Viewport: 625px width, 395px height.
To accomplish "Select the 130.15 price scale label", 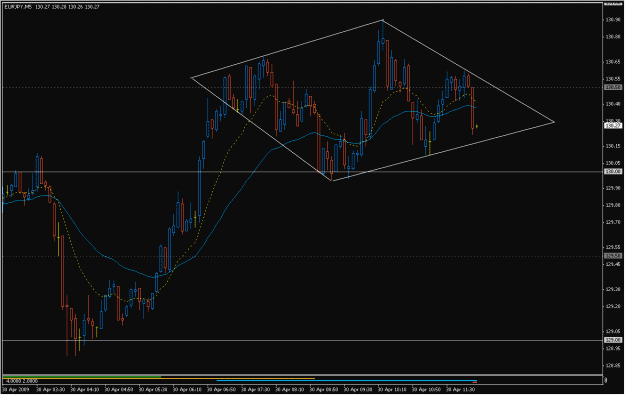I will click(613, 146).
